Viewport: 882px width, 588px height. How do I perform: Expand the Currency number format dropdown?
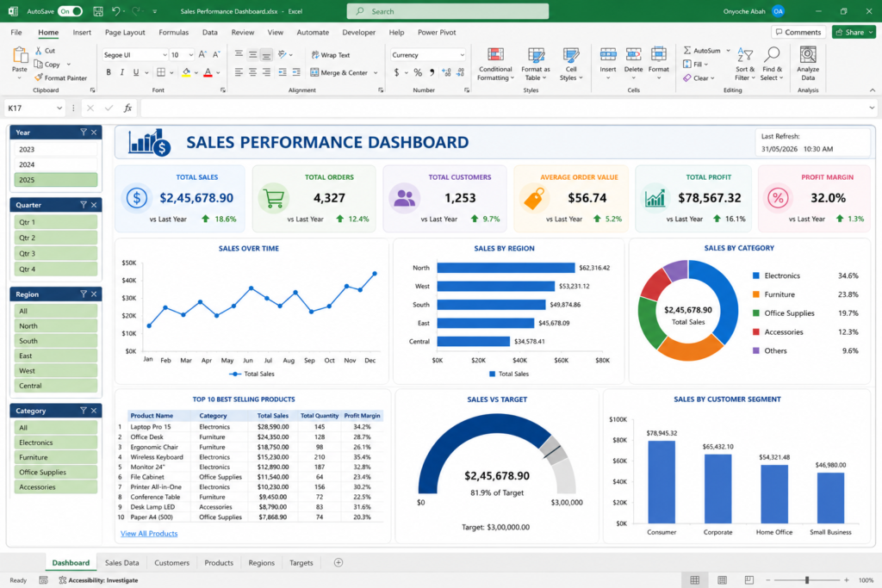click(462, 55)
